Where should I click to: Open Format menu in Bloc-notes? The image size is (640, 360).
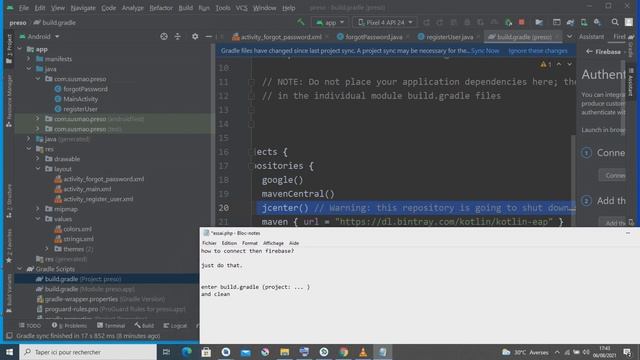tap(249, 243)
